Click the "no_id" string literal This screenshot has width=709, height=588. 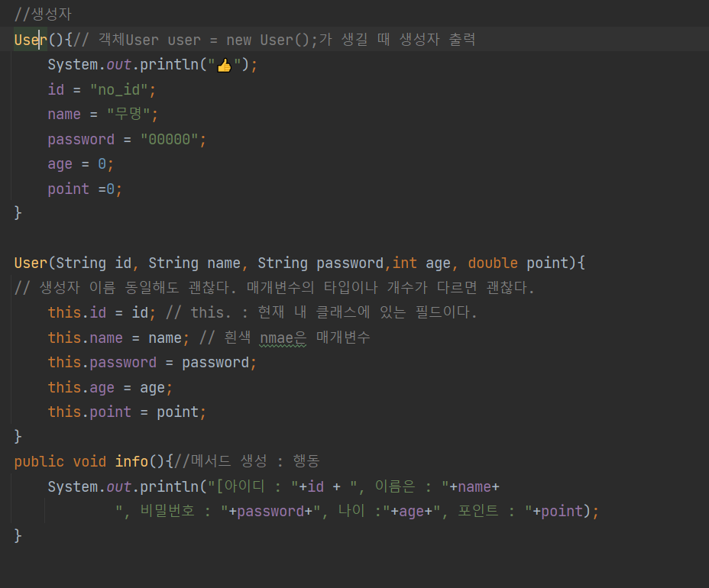coord(119,90)
